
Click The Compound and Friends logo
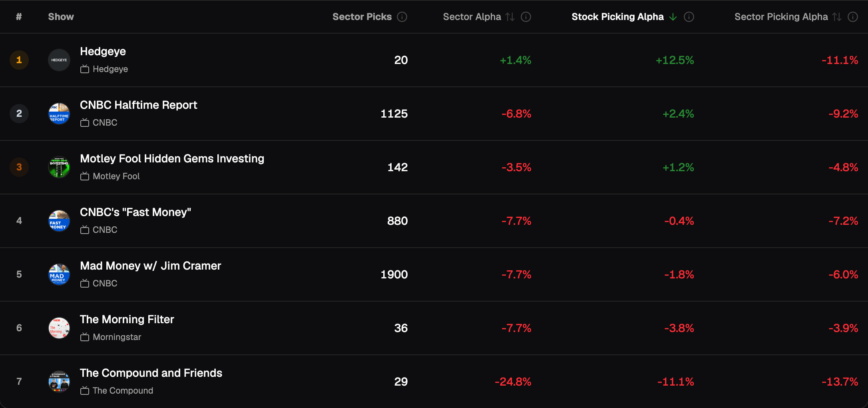(59, 382)
